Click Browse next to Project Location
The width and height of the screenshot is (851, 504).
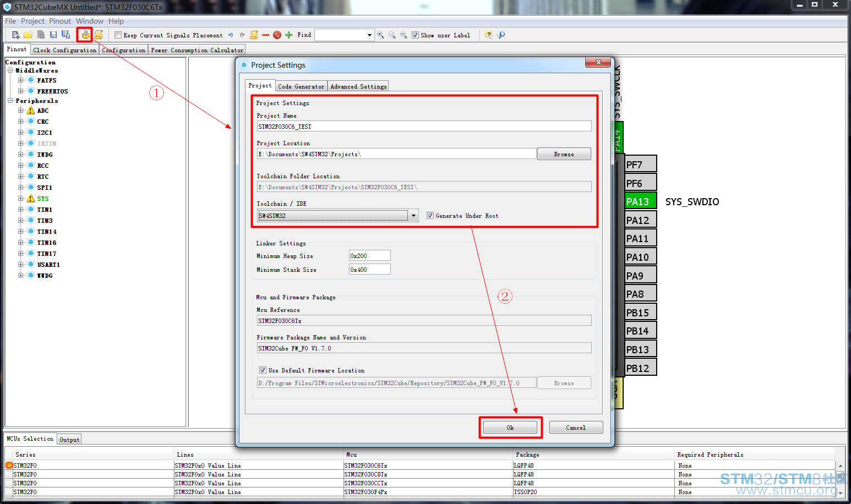click(x=564, y=154)
